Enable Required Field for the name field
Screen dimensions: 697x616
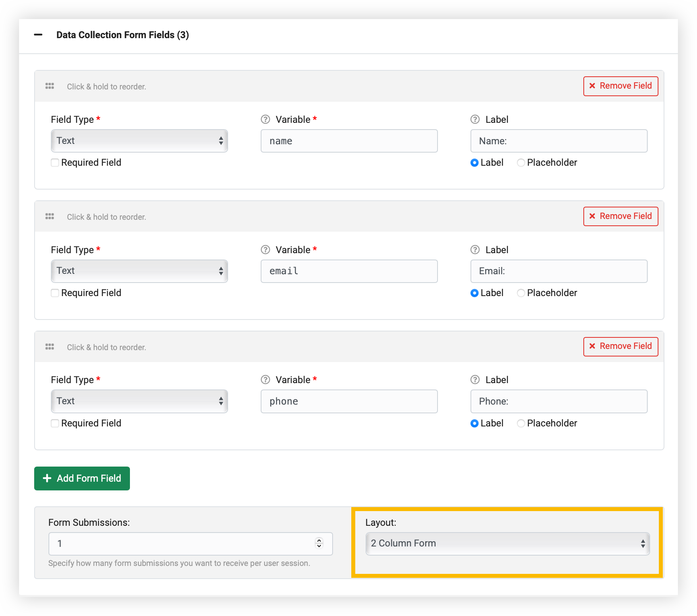pos(55,163)
